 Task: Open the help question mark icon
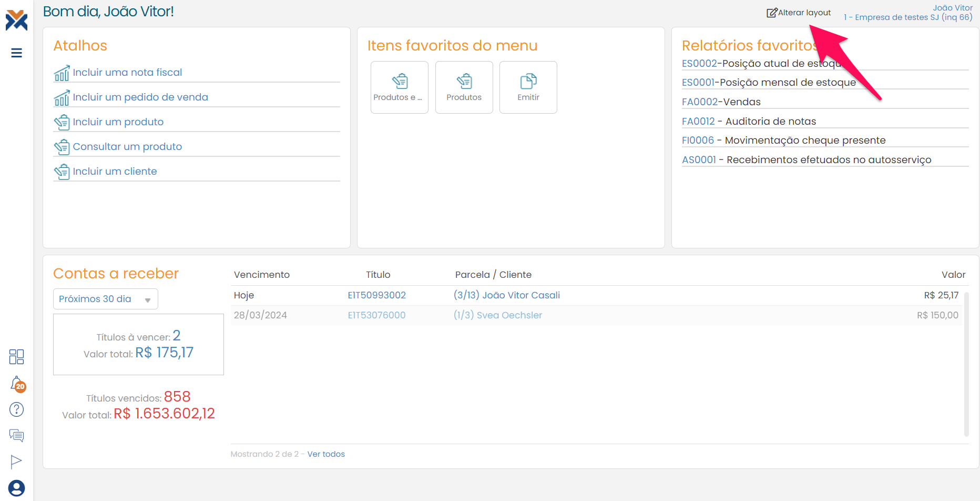click(x=16, y=409)
